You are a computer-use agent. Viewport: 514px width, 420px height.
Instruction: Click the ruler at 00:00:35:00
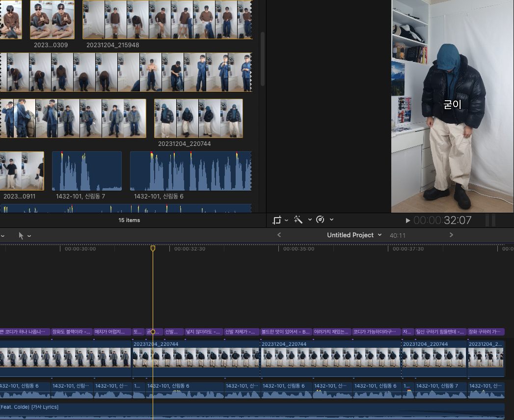click(298, 249)
